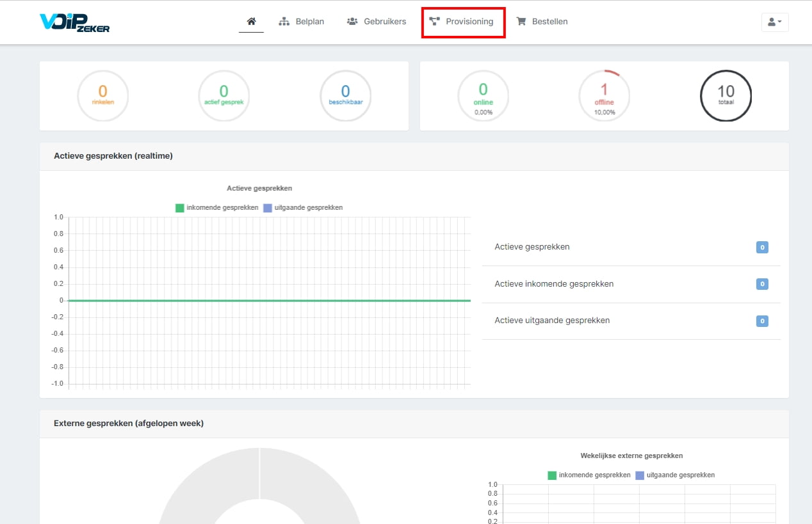Toggle inkomende gesprekken legend in weekly chart

point(589,475)
